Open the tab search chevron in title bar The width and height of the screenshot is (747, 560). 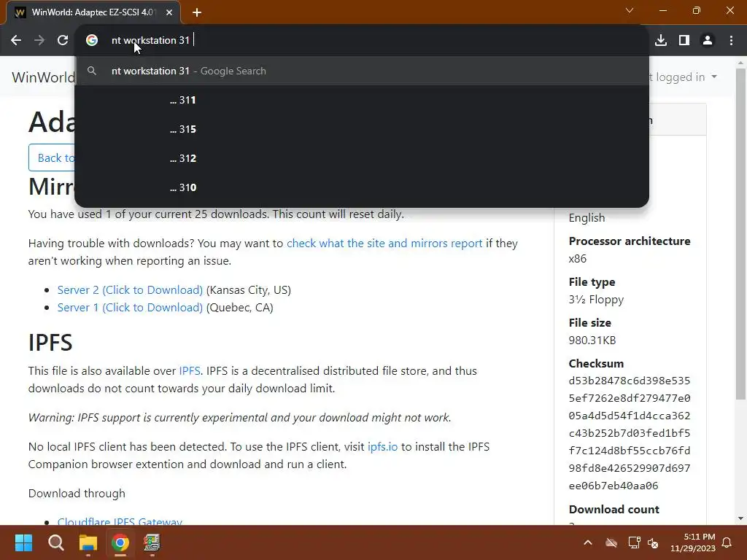point(630,10)
